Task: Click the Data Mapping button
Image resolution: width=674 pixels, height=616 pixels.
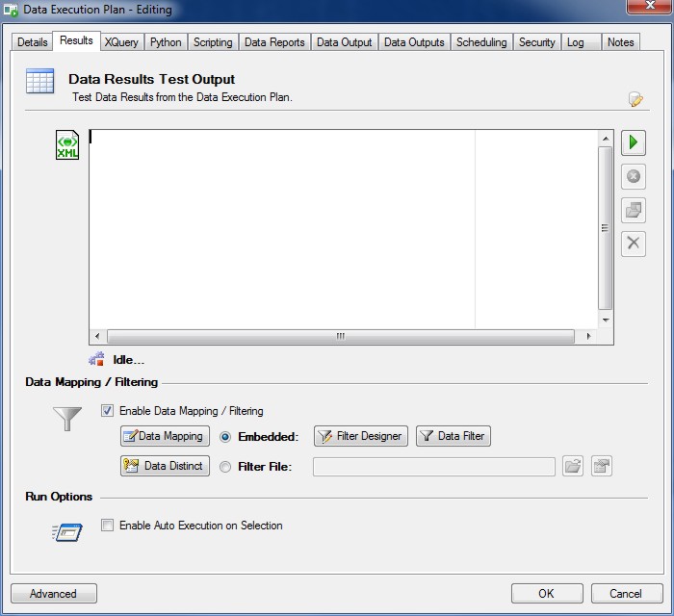Action: click(165, 436)
